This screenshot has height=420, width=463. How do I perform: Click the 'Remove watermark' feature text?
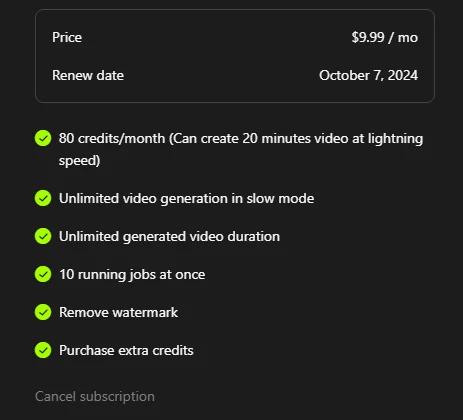click(118, 312)
